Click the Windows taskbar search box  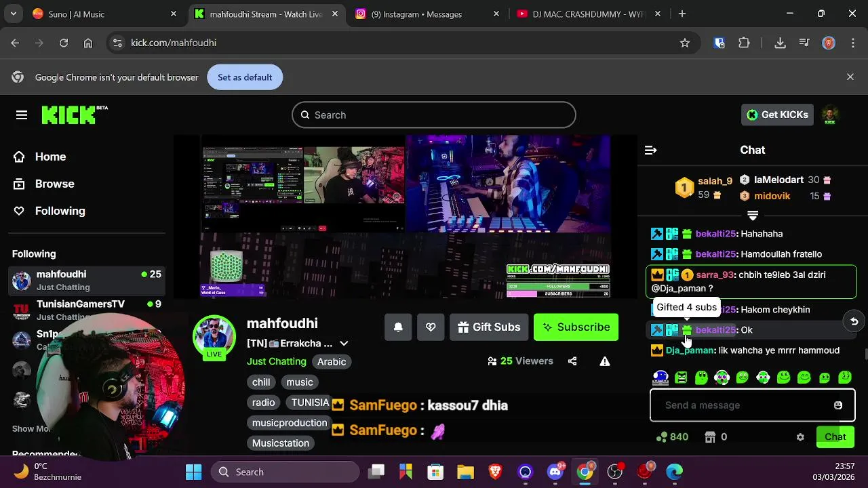click(285, 472)
